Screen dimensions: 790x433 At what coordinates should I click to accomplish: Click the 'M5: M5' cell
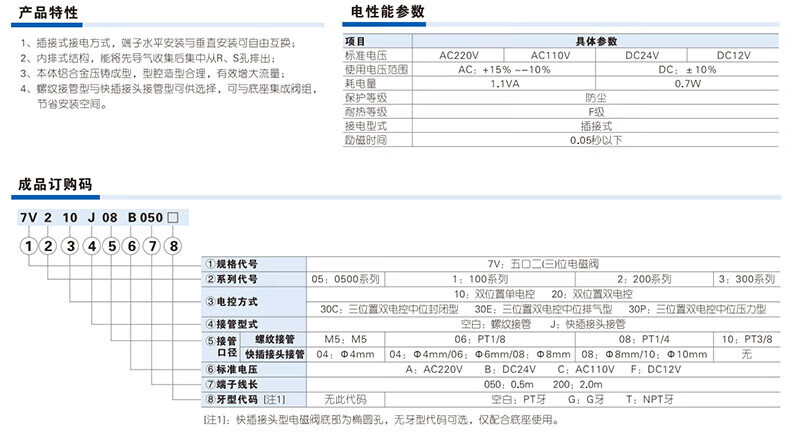tap(345, 339)
